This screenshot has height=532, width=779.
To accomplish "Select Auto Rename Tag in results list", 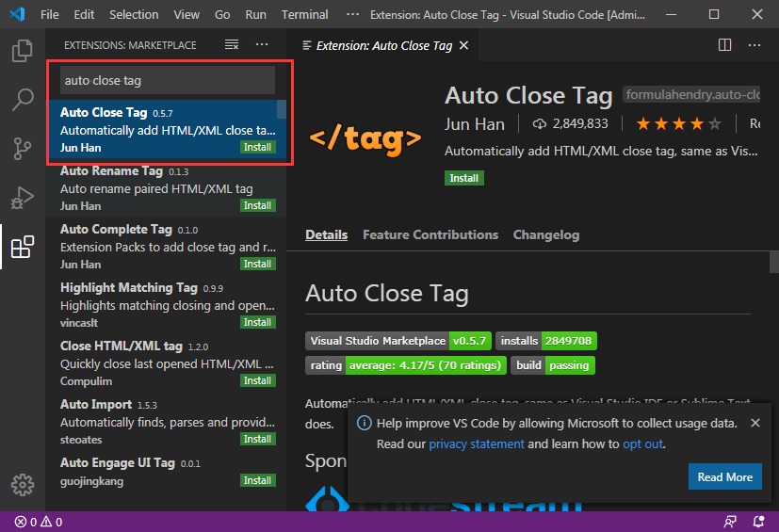I will 166,187.
